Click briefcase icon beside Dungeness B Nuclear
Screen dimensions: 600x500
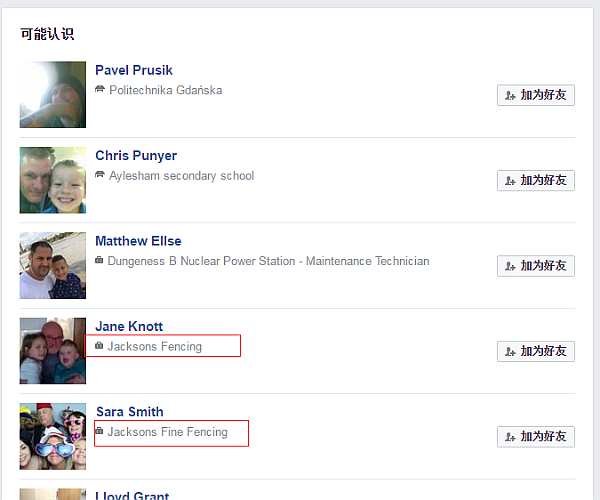tap(99, 260)
